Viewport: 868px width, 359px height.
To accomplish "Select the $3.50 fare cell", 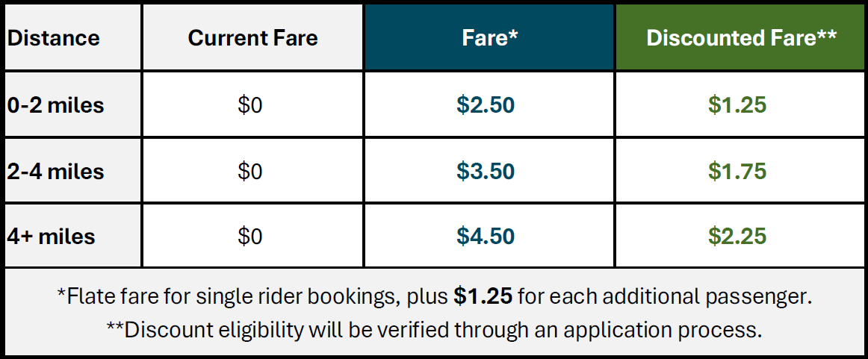I will (486, 172).
